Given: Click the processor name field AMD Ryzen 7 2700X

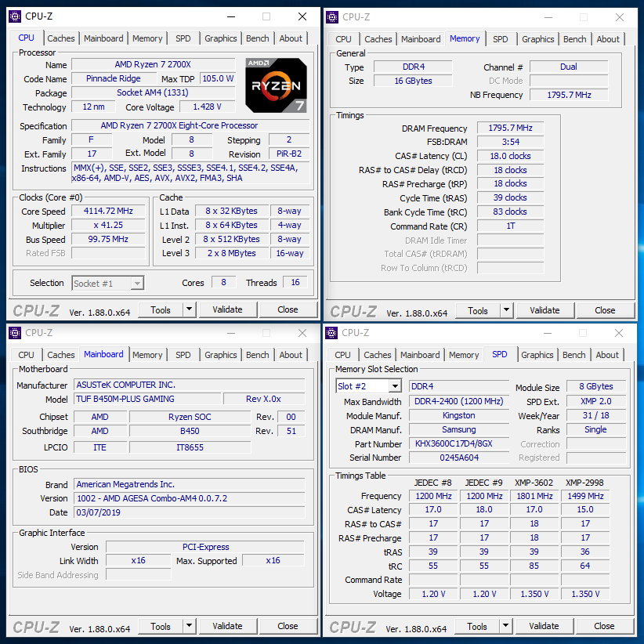Looking at the screenshot, I should pos(154,64).
